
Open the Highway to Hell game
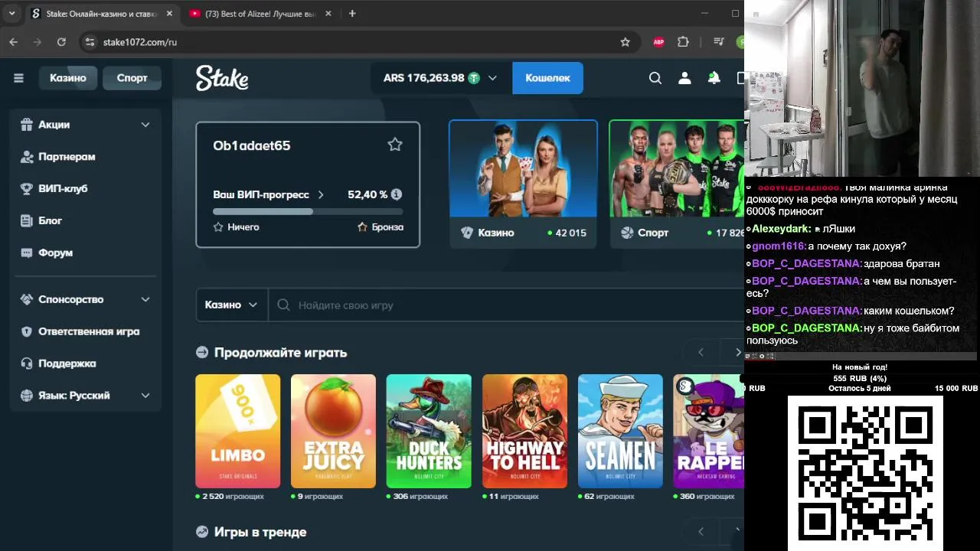(524, 431)
